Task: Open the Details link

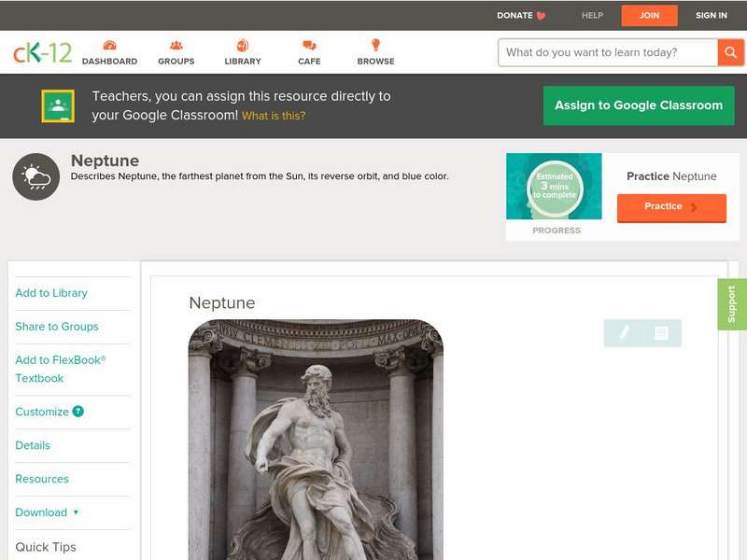Action: pos(33,445)
